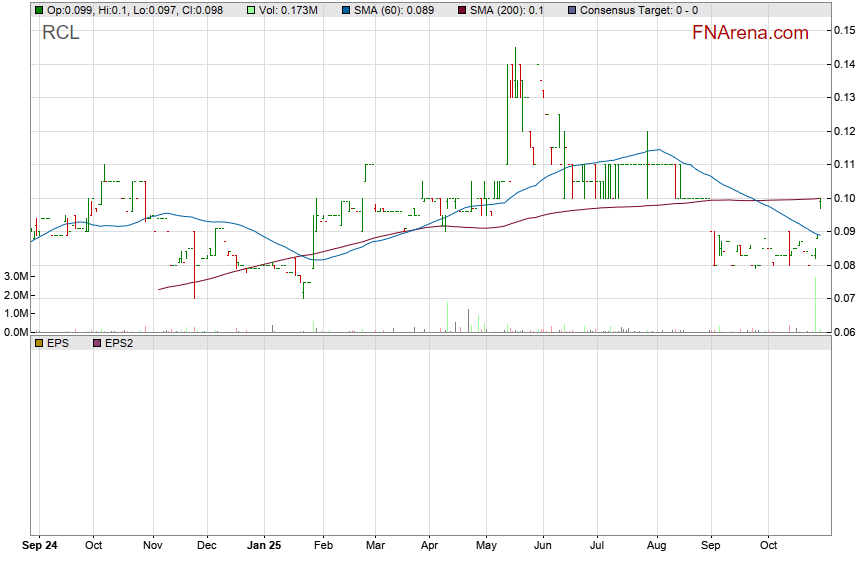Click the green OHLC price legend swatch
The width and height of the screenshot is (859, 566).
pyautogui.click(x=39, y=9)
